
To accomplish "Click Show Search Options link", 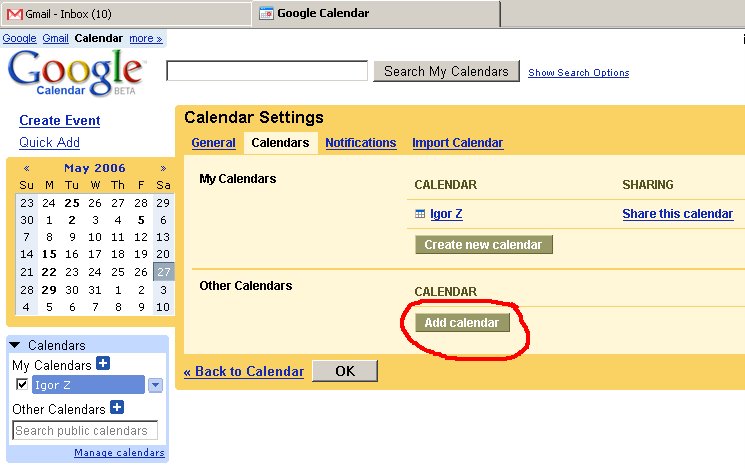I will point(579,73).
